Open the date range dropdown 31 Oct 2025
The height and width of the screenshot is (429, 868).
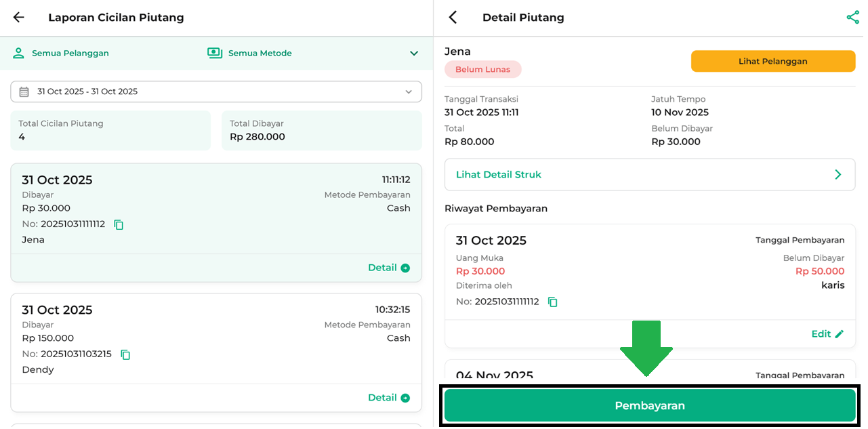click(215, 91)
